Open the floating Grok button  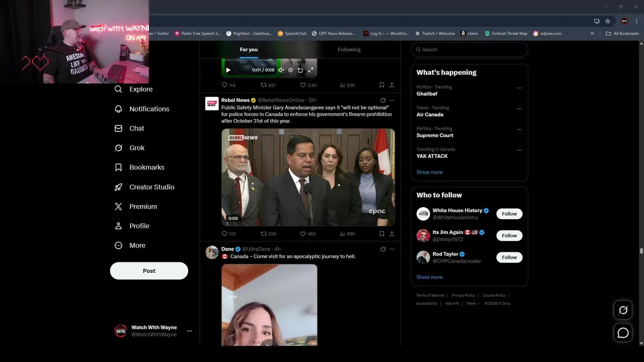click(623, 310)
